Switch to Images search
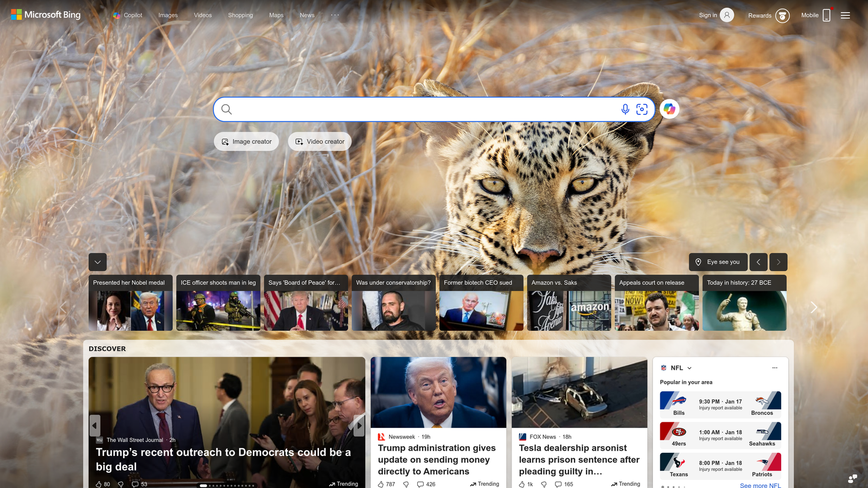Viewport: 868px width, 488px height. tap(167, 15)
